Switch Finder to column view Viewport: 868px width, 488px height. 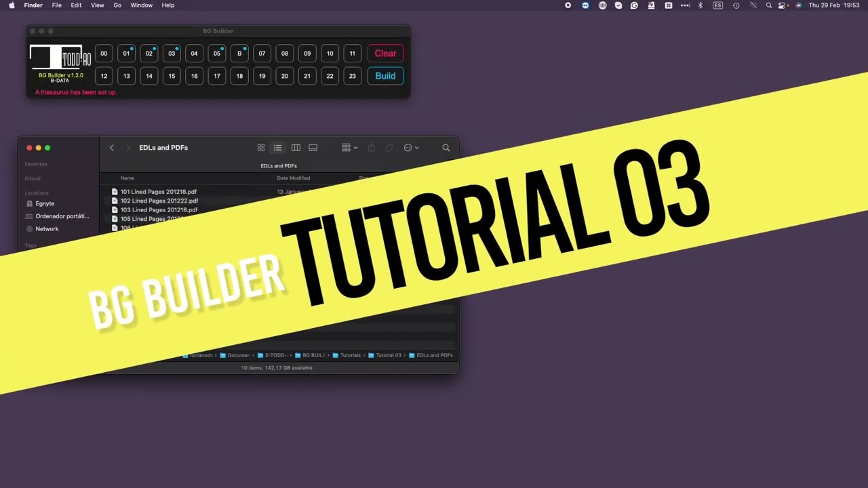point(296,148)
